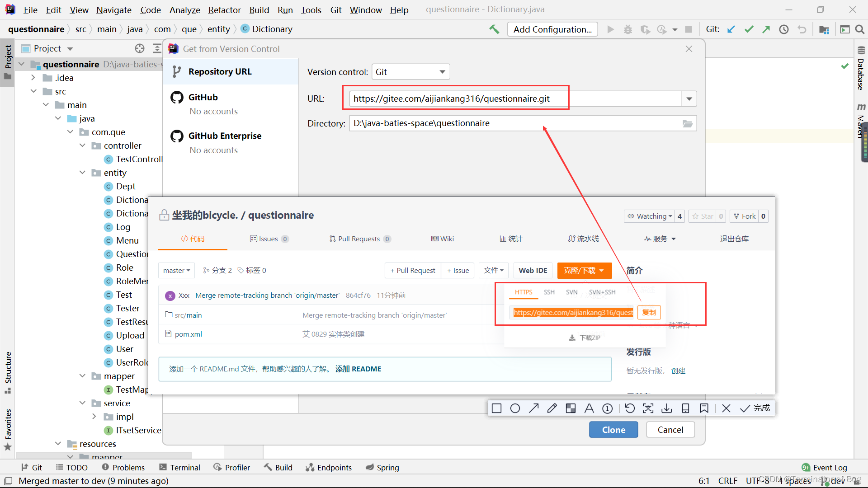Click the Project Structure icon in toolbar
The width and height of the screenshot is (868, 488).
click(x=824, y=29)
